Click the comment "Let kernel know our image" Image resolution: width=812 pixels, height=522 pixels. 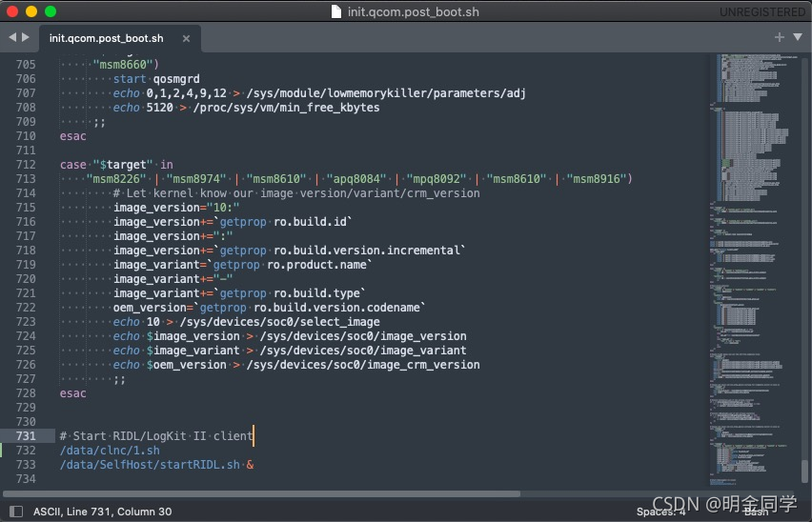[x=210, y=193]
